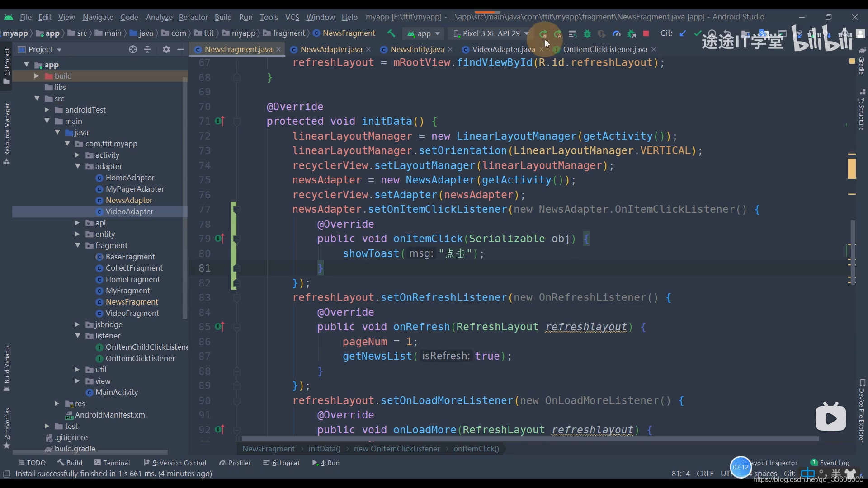Collapse fold marker on line 77

point(236,210)
